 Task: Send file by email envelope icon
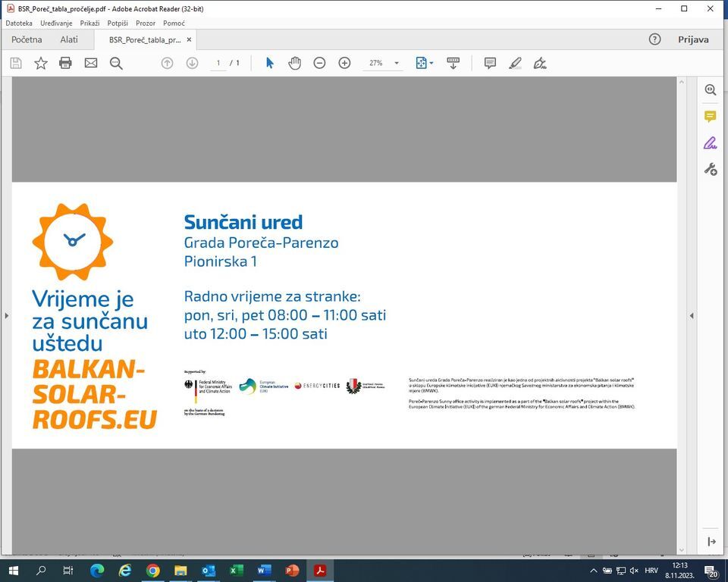click(x=91, y=63)
